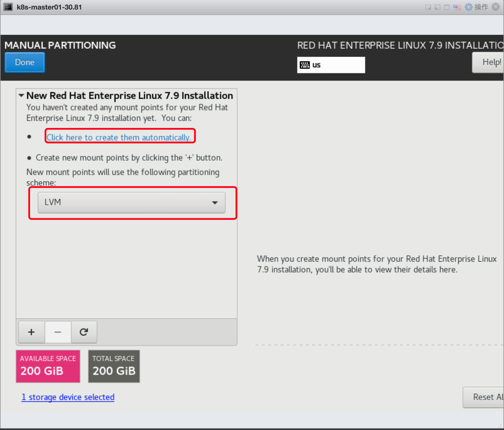
Task: Click the reload storage configuration icon
Action: (84, 332)
